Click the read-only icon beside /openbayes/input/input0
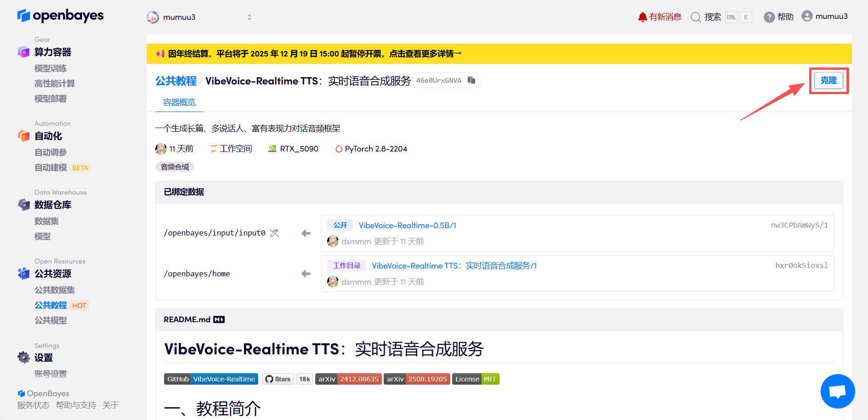Viewport: 868px width, 420px height. (274, 233)
